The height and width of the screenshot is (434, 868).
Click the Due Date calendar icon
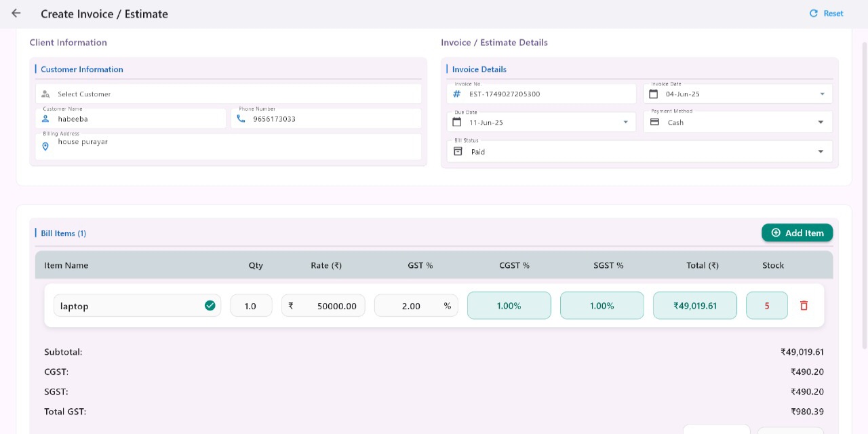(457, 123)
